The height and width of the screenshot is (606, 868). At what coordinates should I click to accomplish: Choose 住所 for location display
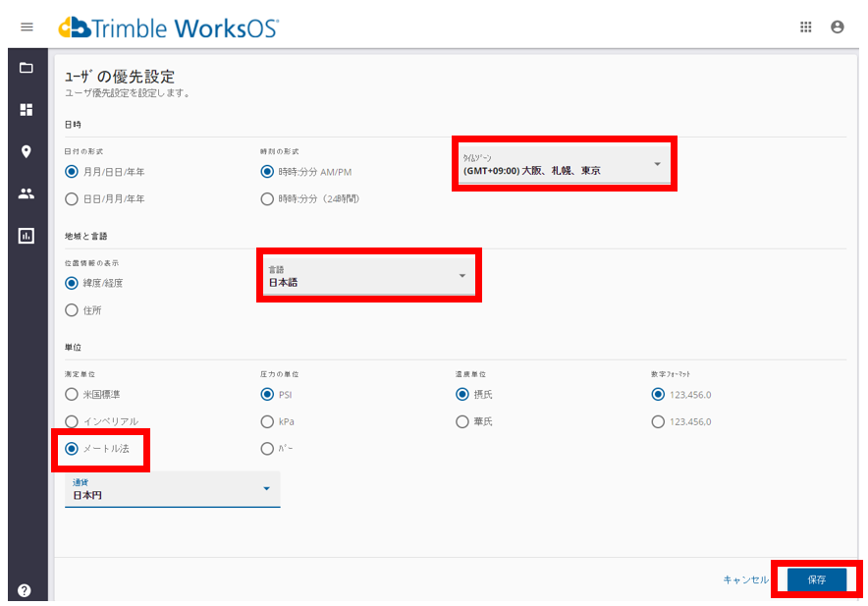[x=72, y=310]
